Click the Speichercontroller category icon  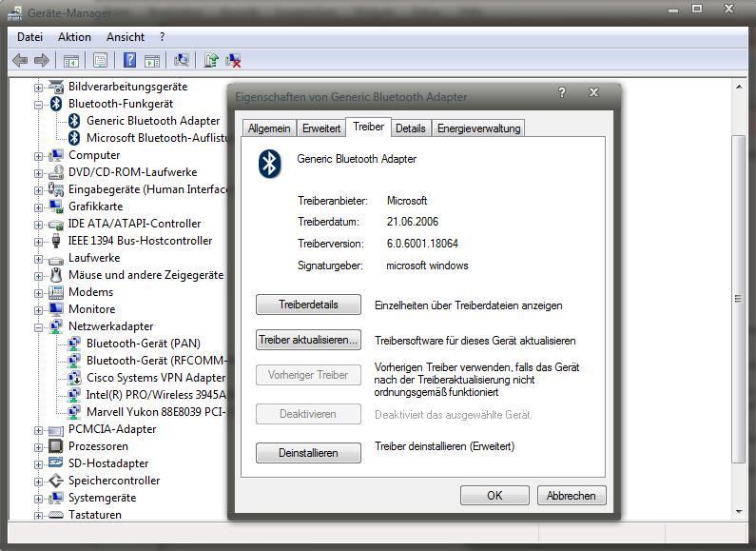click(56, 481)
